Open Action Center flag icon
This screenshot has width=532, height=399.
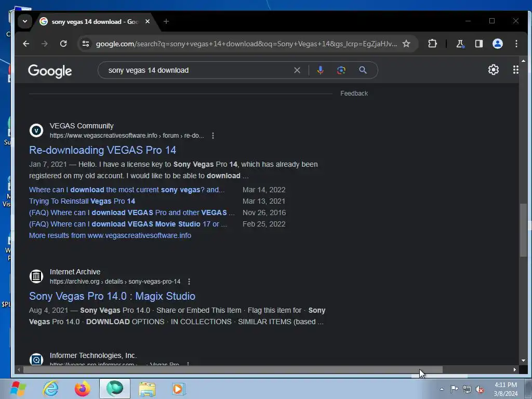tap(454, 389)
